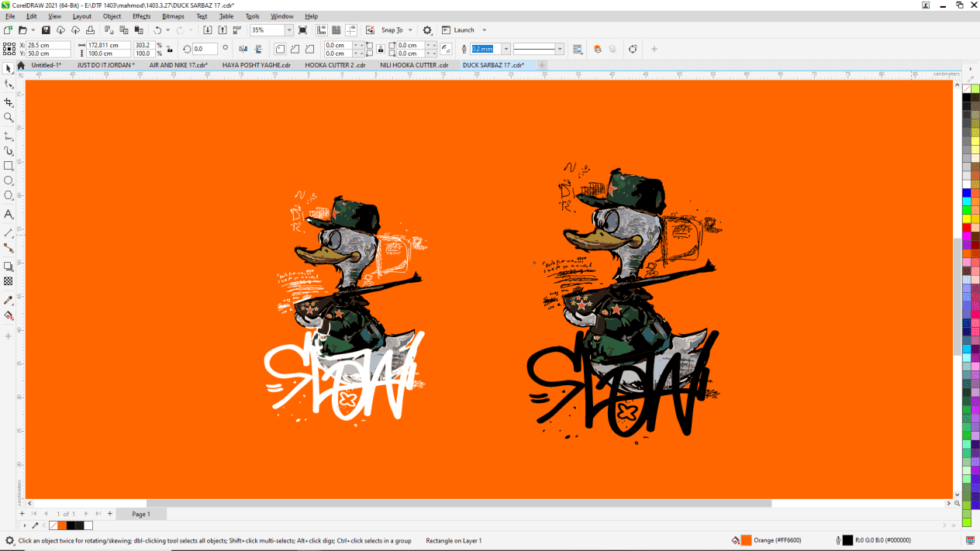Open the Bitmaps menu
The image size is (980, 551).
[173, 16]
